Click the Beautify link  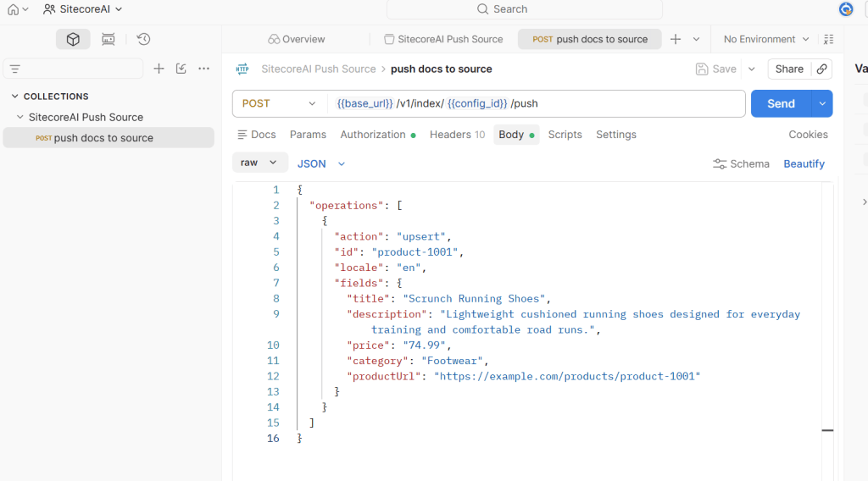coord(804,163)
